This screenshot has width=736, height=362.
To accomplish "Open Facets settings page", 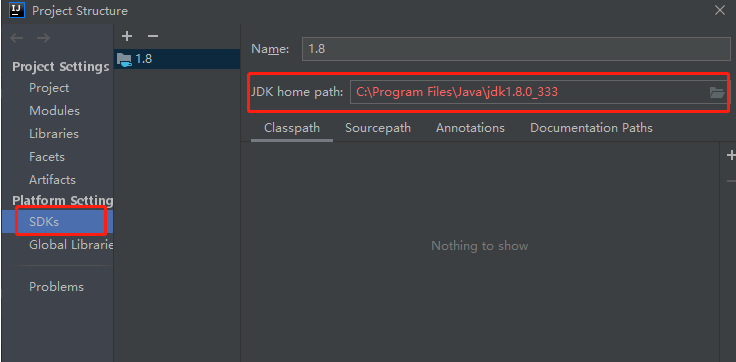I will pos(46,157).
